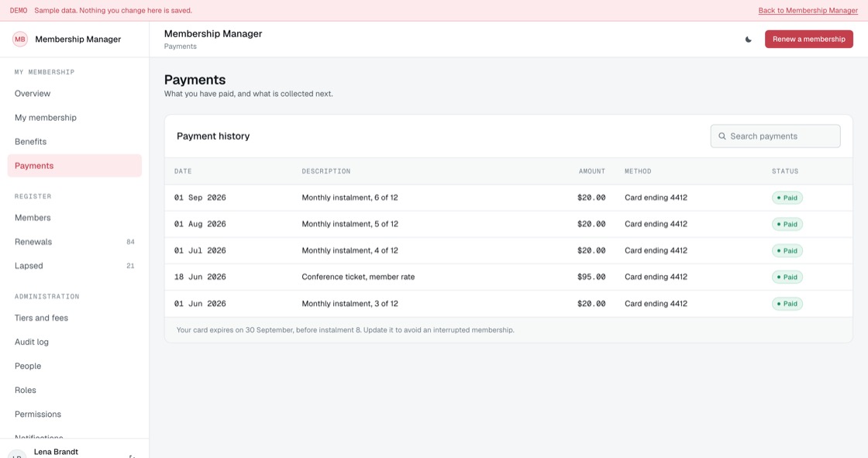Viewport: 868px width, 458px height.
Task: Open the Audit log
Action: click(x=74, y=343)
